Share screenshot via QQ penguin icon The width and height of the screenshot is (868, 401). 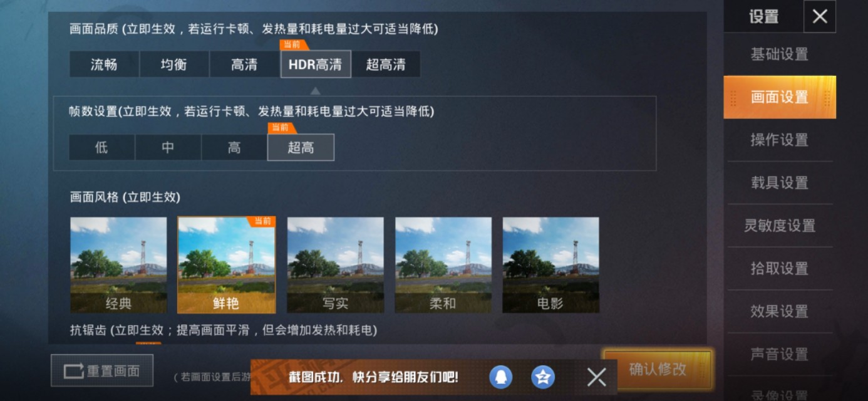tap(500, 377)
